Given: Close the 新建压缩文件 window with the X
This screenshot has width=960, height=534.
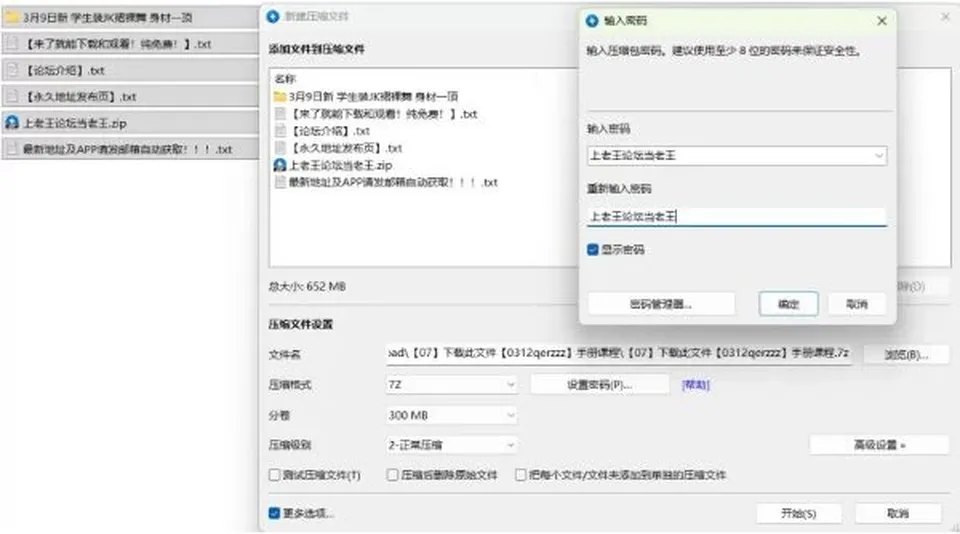Looking at the screenshot, I should point(945,17).
